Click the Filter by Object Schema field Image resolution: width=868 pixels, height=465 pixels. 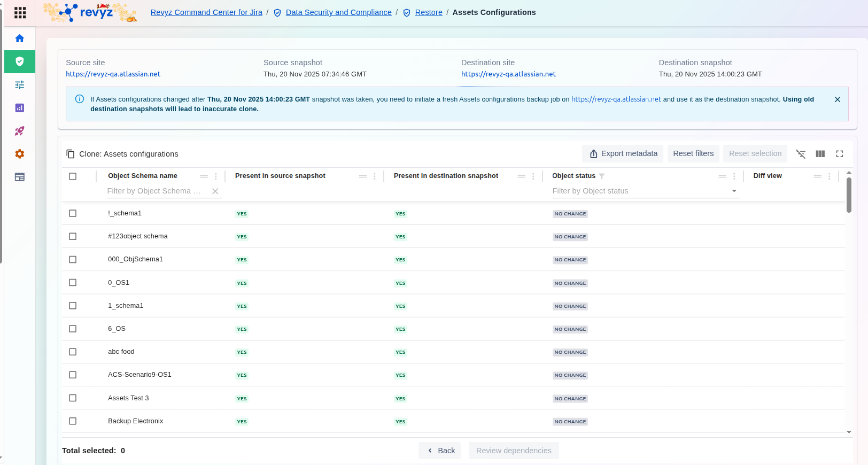click(x=155, y=191)
